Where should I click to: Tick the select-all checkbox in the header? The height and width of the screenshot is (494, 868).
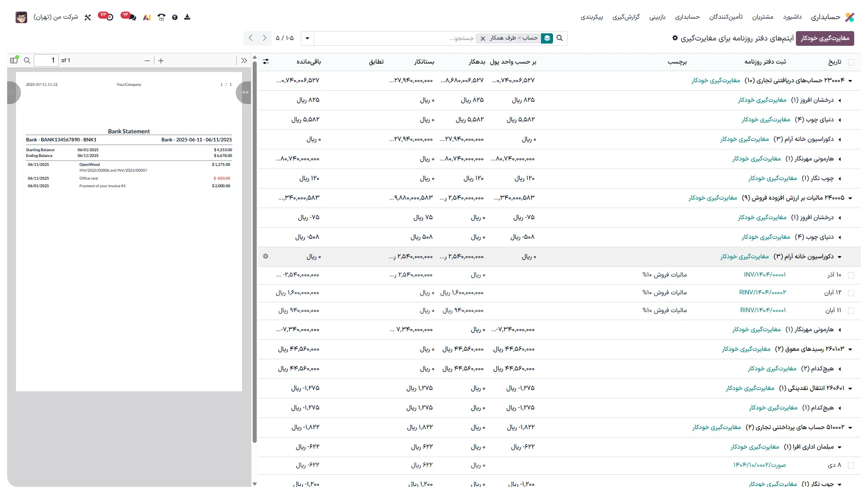pyautogui.click(x=851, y=62)
